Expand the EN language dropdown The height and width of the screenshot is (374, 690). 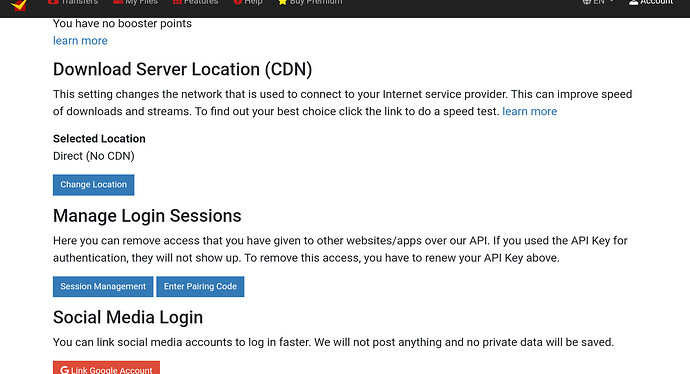(598, 2)
